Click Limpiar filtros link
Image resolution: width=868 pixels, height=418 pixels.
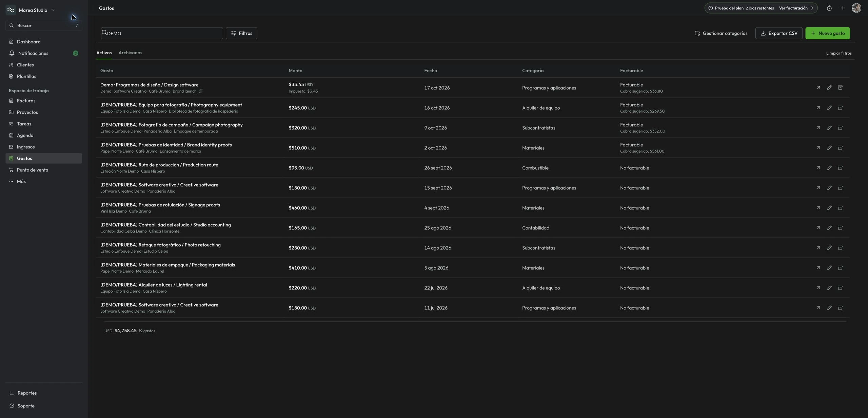tap(839, 53)
